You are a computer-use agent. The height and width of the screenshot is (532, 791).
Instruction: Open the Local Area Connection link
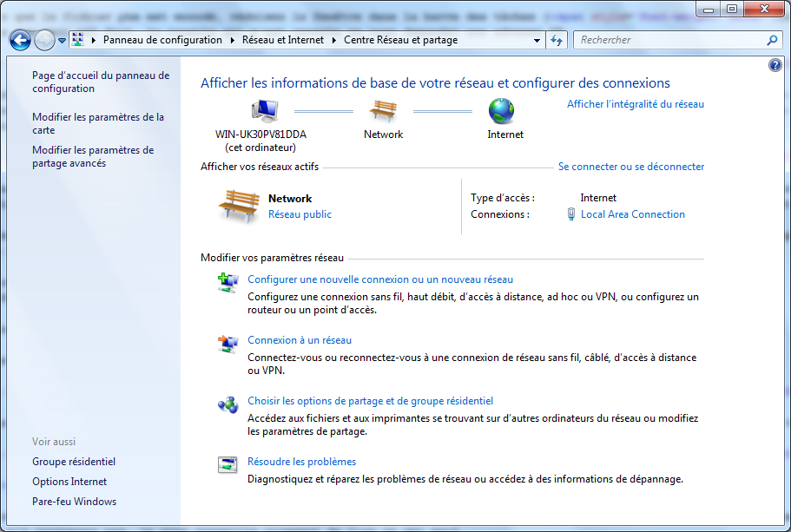632,214
